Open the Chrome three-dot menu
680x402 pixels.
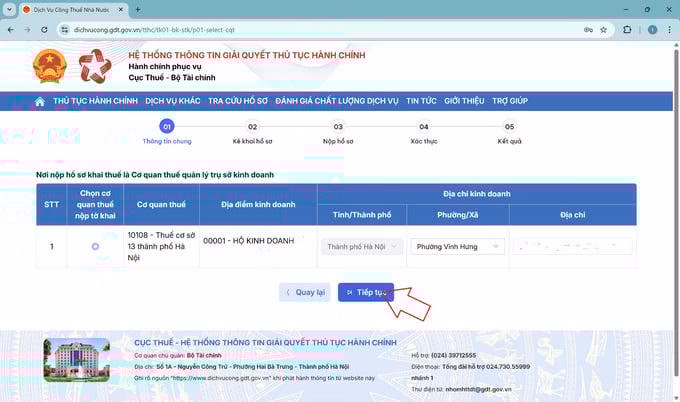click(667, 29)
